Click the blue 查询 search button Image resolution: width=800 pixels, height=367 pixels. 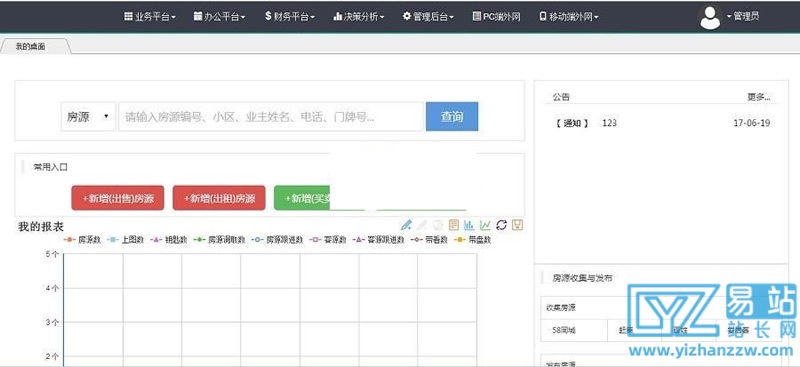tap(452, 116)
